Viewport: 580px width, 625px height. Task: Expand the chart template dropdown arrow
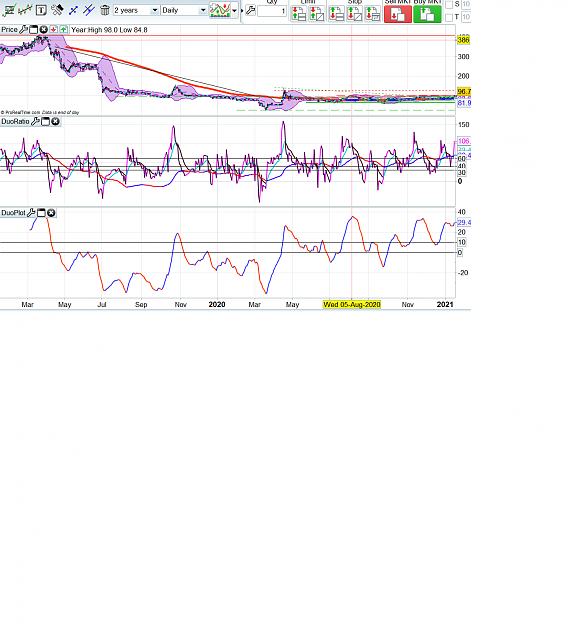click(234, 11)
